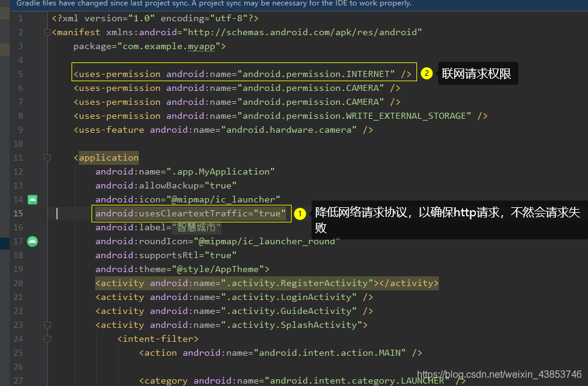Click the uses-feature camera line

point(224,130)
